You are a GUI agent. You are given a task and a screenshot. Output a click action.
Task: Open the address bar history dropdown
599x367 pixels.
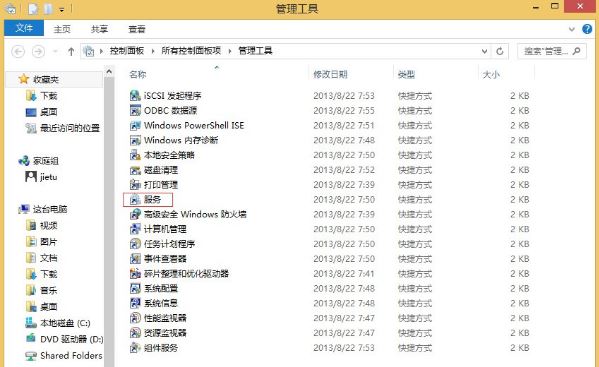pyautogui.click(x=484, y=51)
